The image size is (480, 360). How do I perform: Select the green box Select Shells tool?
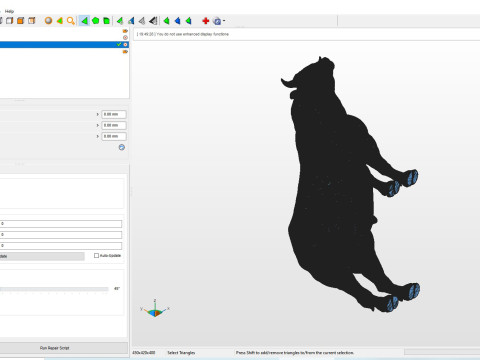(107, 21)
